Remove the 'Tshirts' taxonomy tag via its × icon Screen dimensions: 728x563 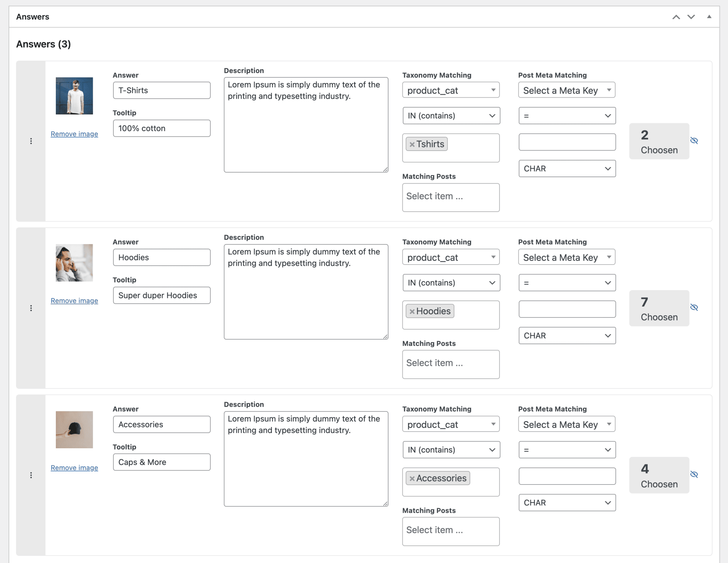point(412,144)
